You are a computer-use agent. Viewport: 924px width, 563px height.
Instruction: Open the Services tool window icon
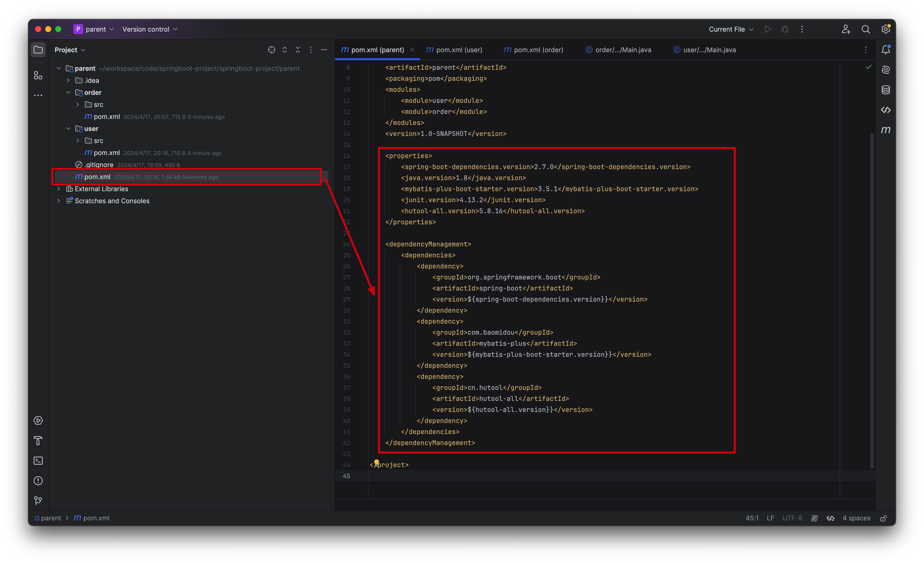pos(38,421)
